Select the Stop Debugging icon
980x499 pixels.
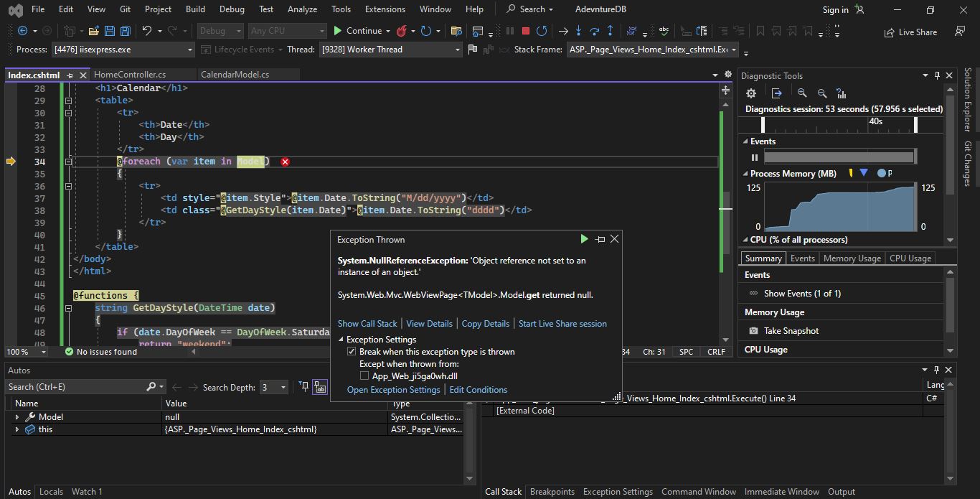[526, 31]
